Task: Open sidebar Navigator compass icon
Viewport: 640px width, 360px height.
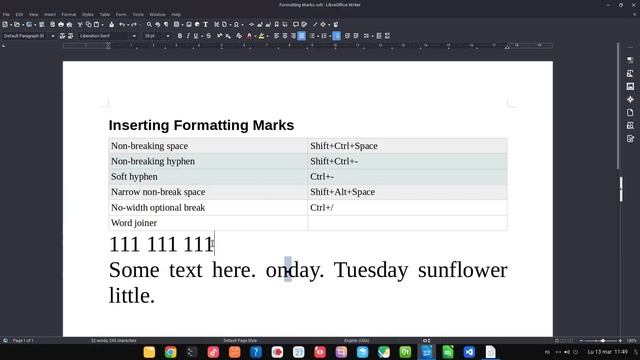Action: (630, 100)
